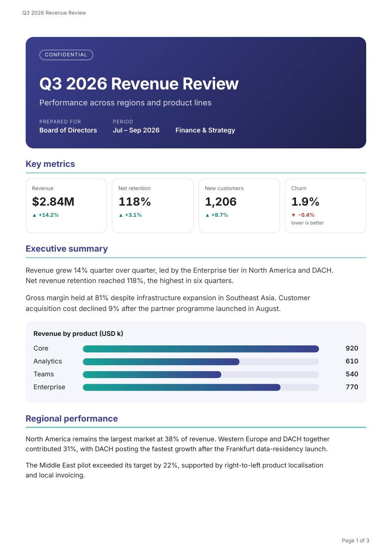Click subtitle 'Performance across regions and product lines'

pyautogui.click(x=125, y=103)
